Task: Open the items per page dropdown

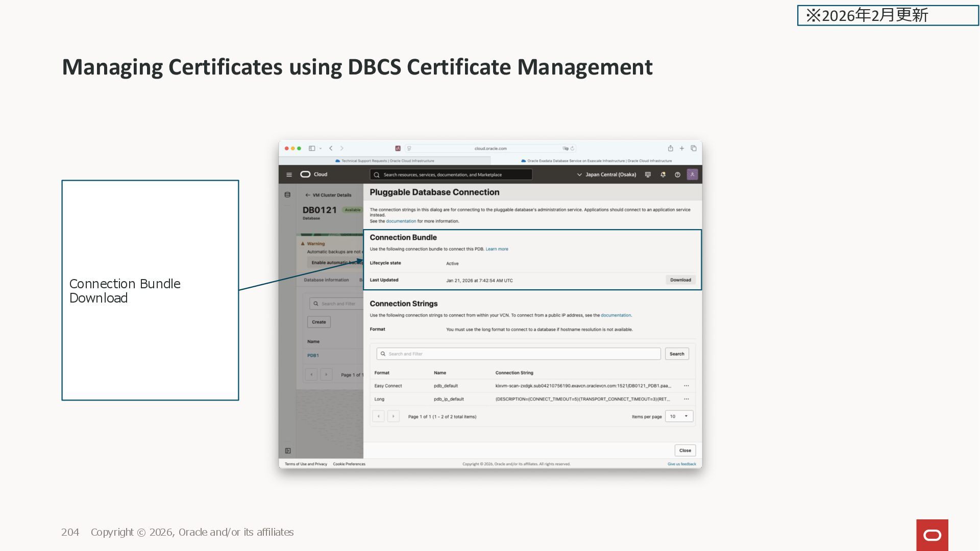Action: [679, 416]
